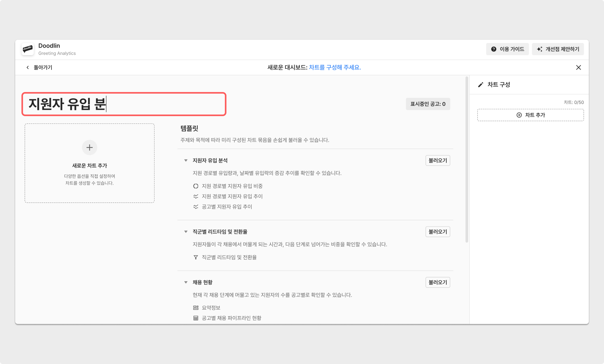The image size is (604, 364).
Task: Click the donut icon for 지원 경로별 지원자 유입 비중
Action: pos(196,186)
